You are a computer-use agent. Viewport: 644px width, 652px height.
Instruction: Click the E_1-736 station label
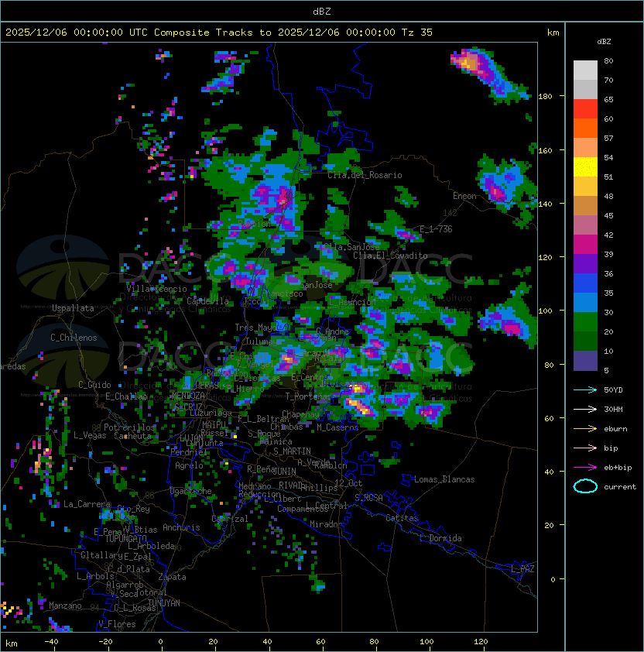pyautogui.click(x=436, y=229)
